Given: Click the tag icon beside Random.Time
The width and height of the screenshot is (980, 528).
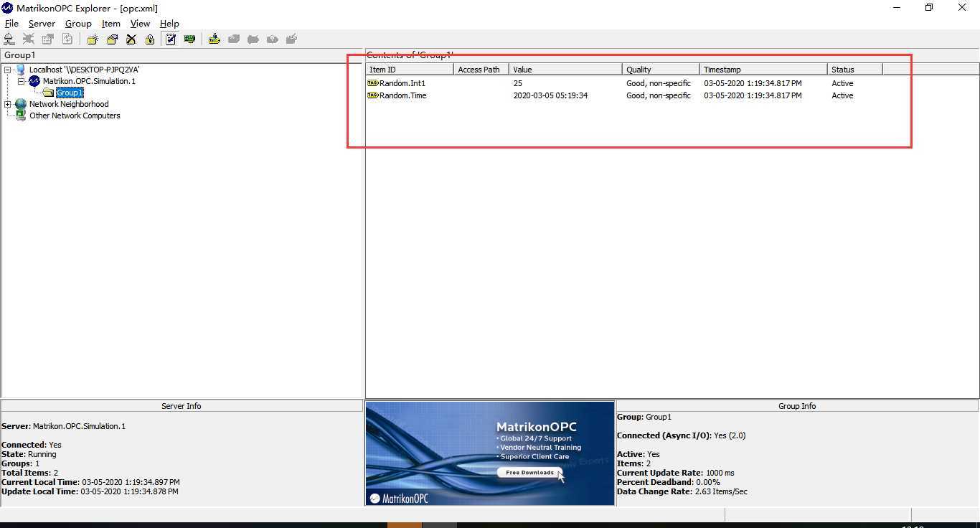Looking at the screenshot, I should pos(373,95).
